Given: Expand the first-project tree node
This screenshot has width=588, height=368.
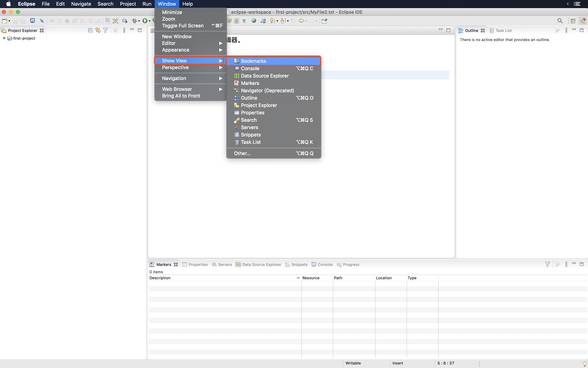Looking at the screenshot, I should click(x=4, y=38).
